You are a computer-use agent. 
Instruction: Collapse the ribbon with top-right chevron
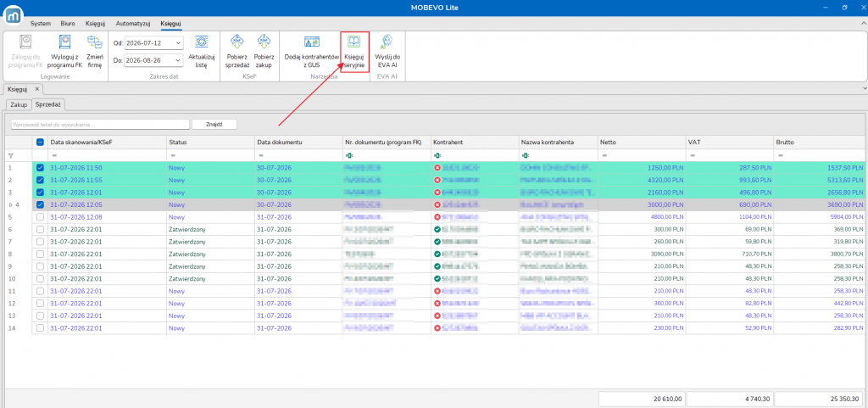click(863, 24)
